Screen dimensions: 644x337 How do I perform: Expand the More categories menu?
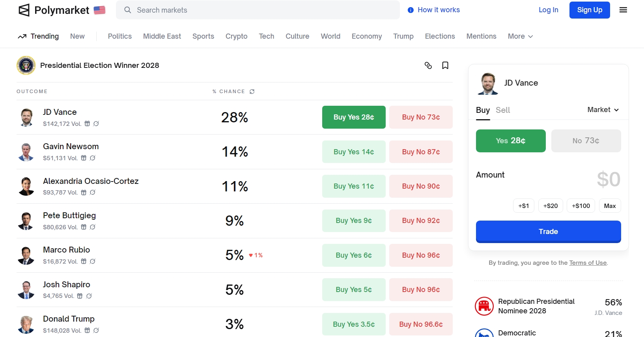(x=520, y=36)
